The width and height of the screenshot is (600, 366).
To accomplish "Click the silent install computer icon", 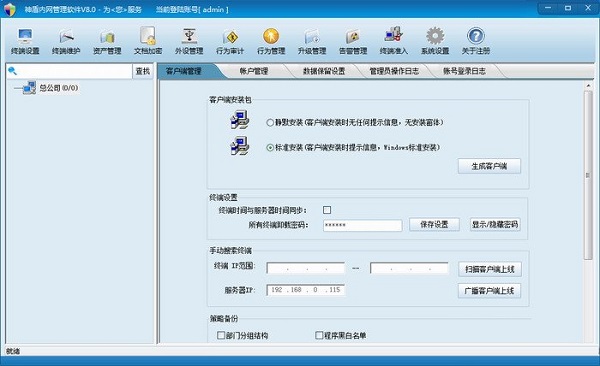I will [x=240, y=119].
